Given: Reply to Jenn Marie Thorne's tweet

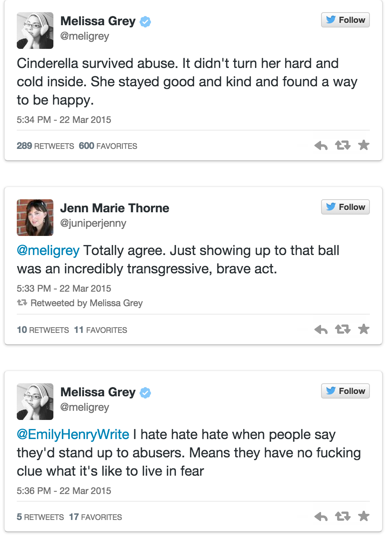Looking at the screenshot, I should 321,329.
